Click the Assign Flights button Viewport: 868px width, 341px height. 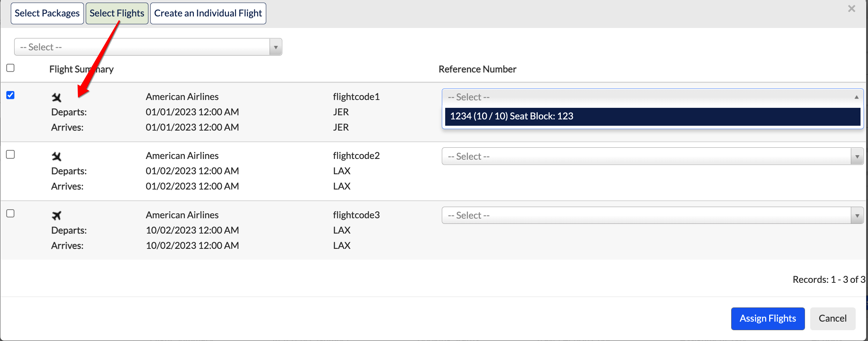(768, 319)
